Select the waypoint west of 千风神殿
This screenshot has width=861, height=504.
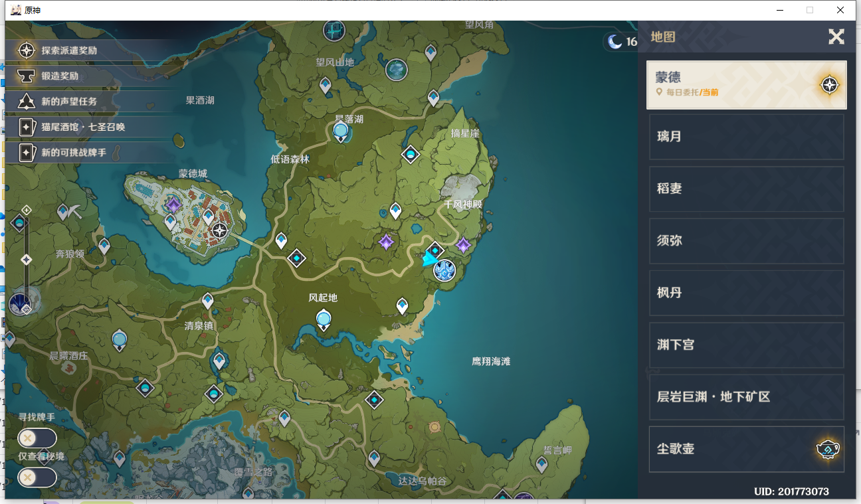[x=395, y=211]
